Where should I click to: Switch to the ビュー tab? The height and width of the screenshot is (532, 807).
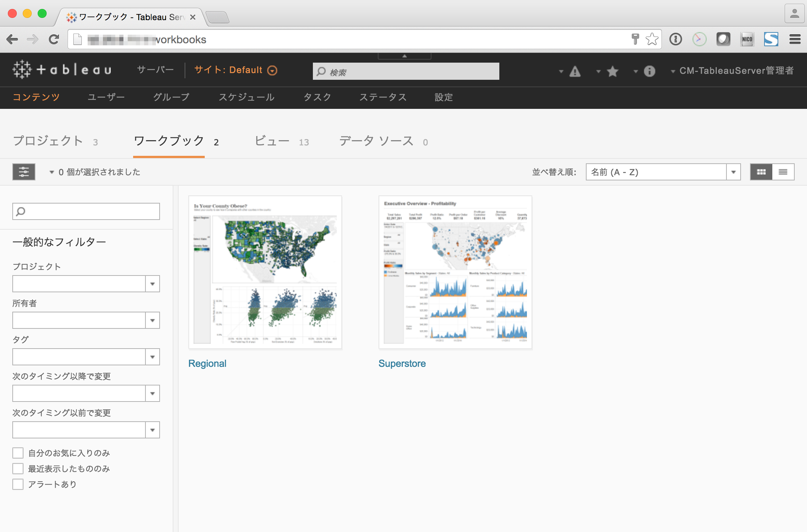[x=272, y=141]
